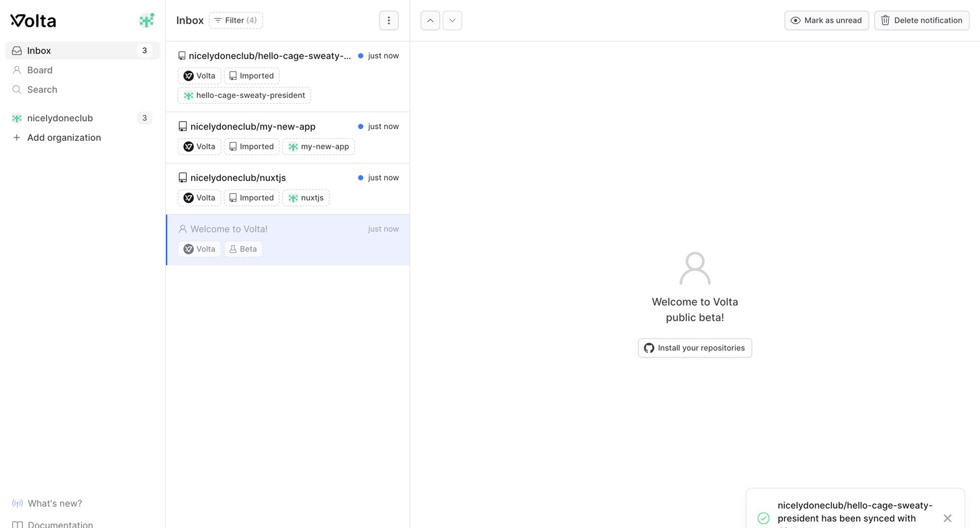Click the Volta tag in the Welcome to Volta row
This screenshot has width=980, height=528.
(x=199, y=249)
